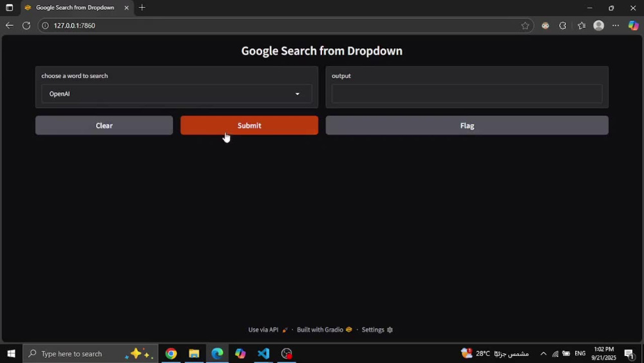Refresh the current page
Viewport: 644px width, 363px height.
pos(26,26)
